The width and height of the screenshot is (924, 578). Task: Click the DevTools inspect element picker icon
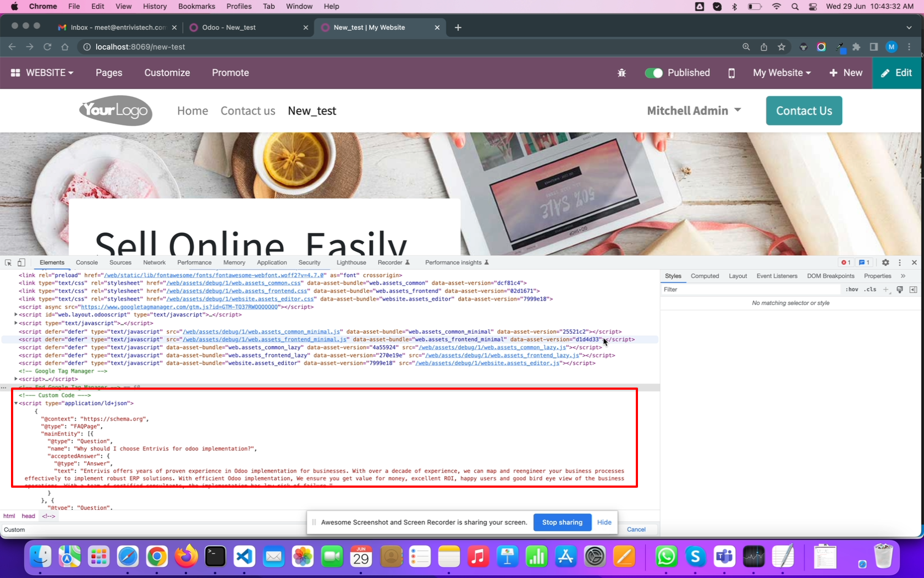8,263
